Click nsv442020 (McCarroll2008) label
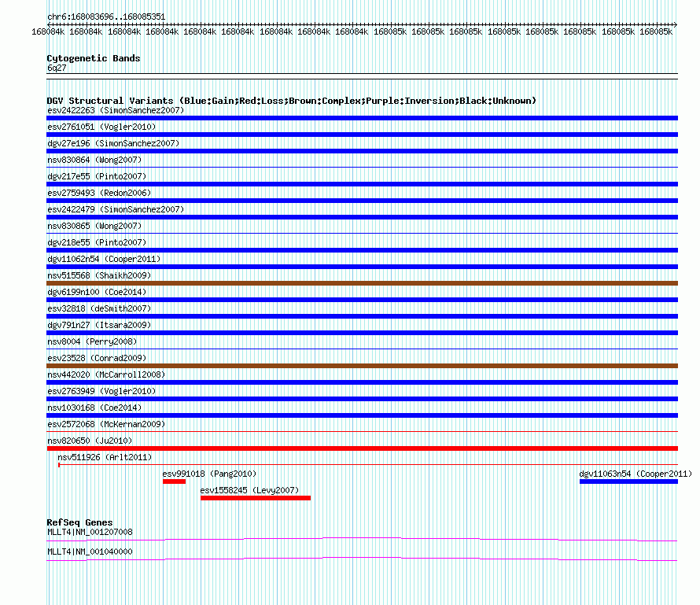700x605 pixels. [x=106, y=374]
